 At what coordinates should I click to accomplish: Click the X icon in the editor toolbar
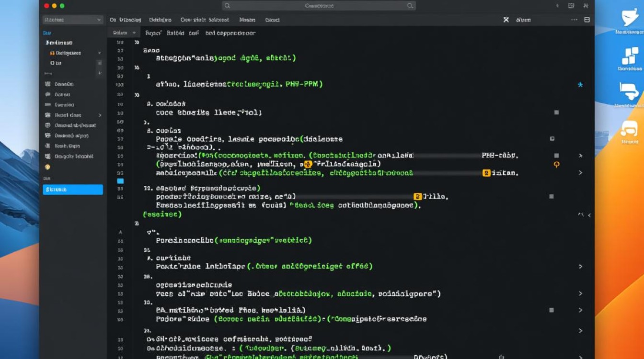point(506,20)
